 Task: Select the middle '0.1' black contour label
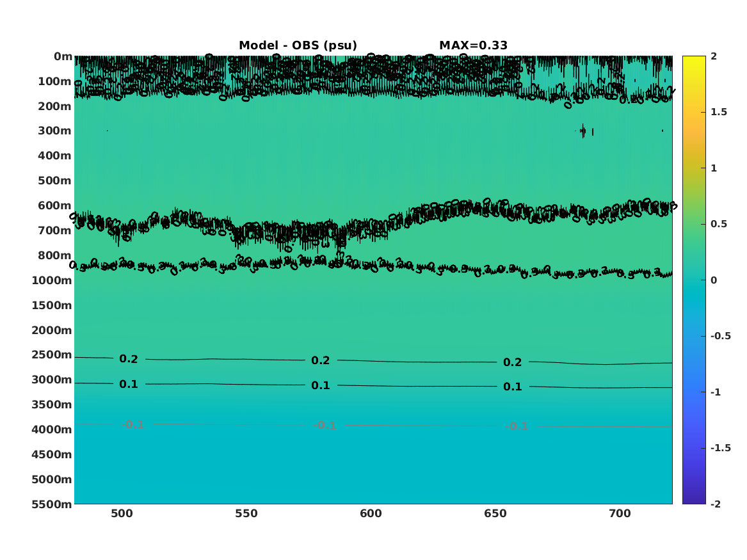tap(321, 385)
